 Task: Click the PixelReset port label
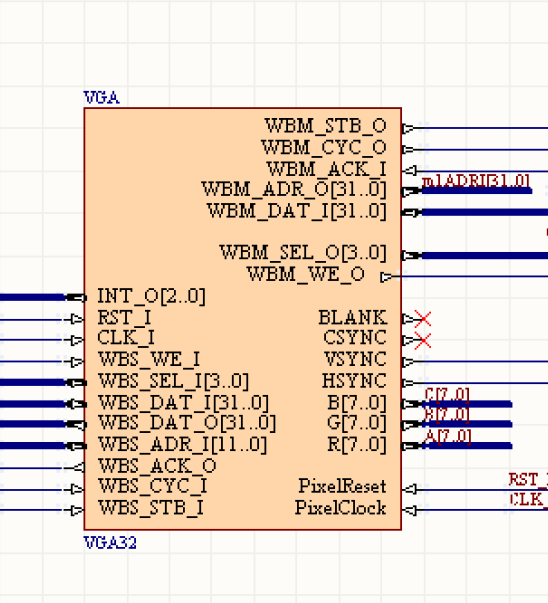[x=342, y=486]
